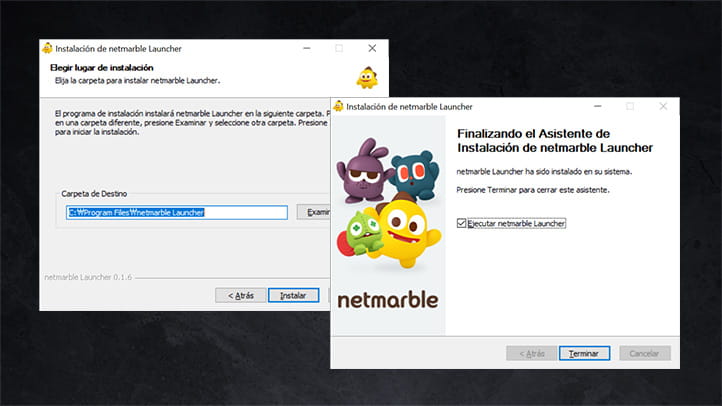Click 'Elegir lugar de instalación' heading
Screen dimensions: 722x406
point(102,68)
